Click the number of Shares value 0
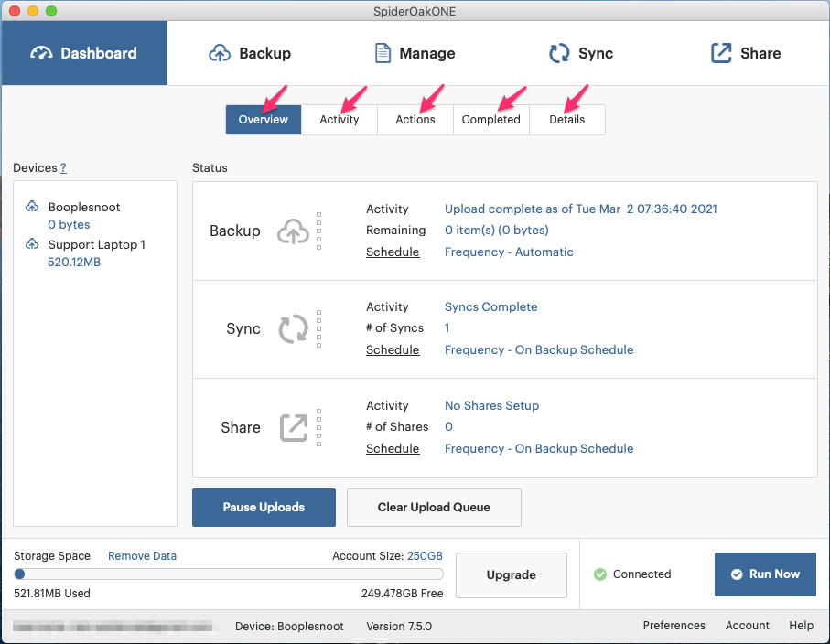This screenshot has height=644, width=830. click(x=449, y=426)
